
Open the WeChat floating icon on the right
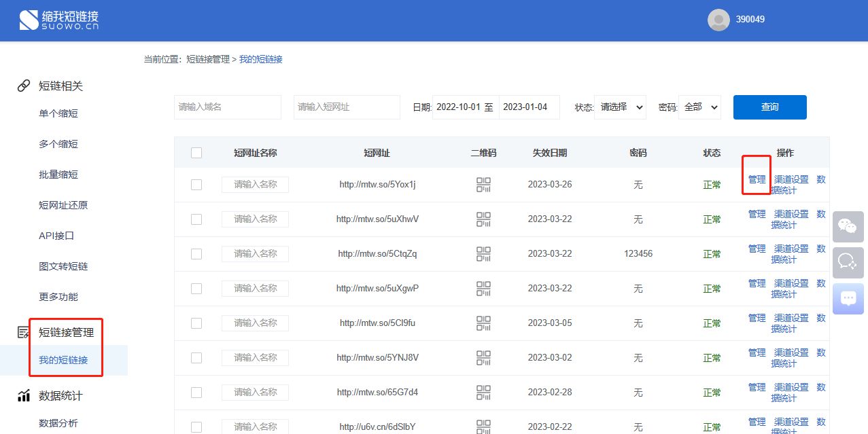coord(848,226)
